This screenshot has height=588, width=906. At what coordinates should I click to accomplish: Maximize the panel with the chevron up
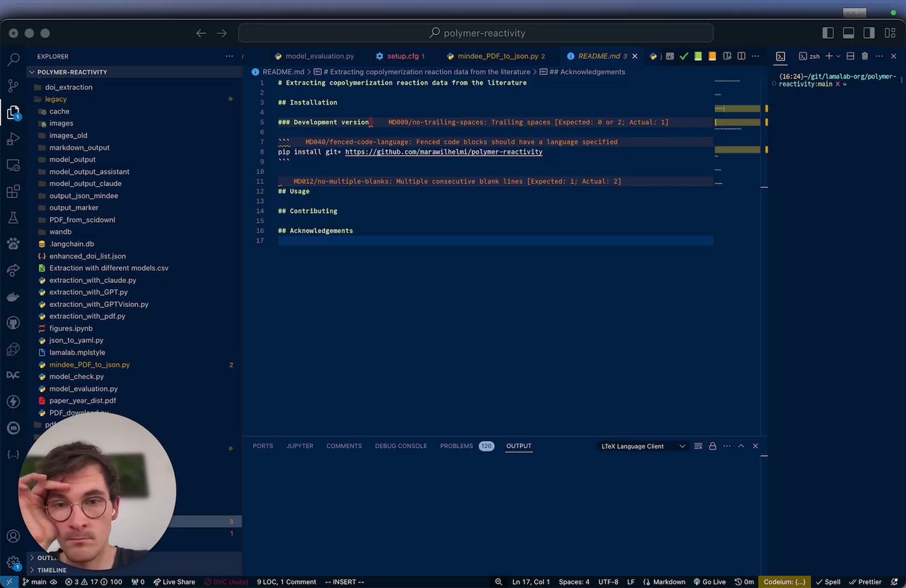click(x=741, y=446)
